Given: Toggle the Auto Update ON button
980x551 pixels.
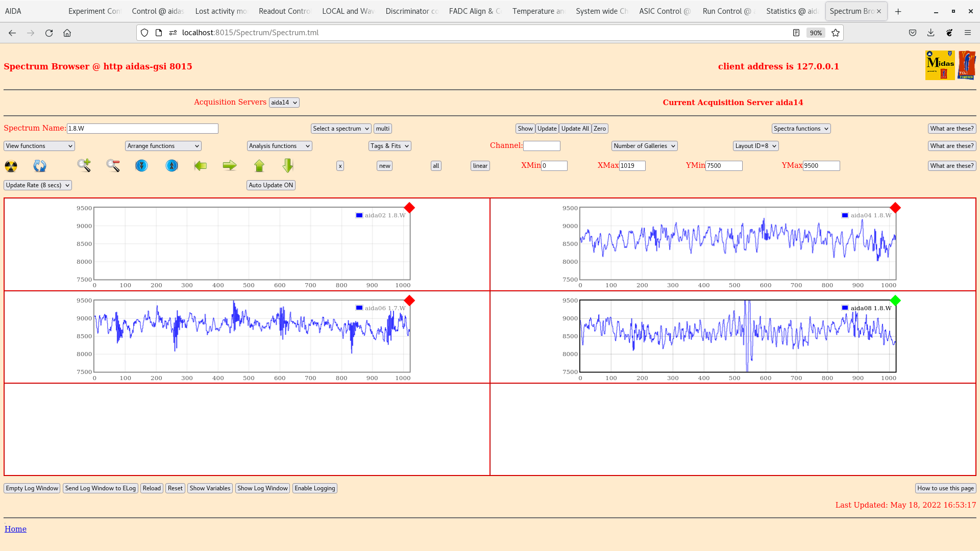Looking at the screenshot, I should tap(271, 185).
